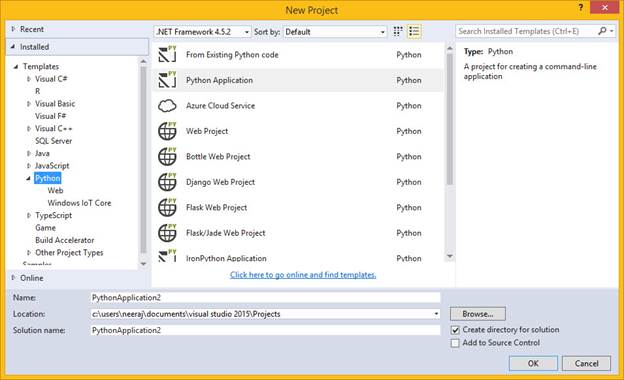Toggle Create directory for solution checkbox
This screenshot has width=624, height=380.
point(455,330)
